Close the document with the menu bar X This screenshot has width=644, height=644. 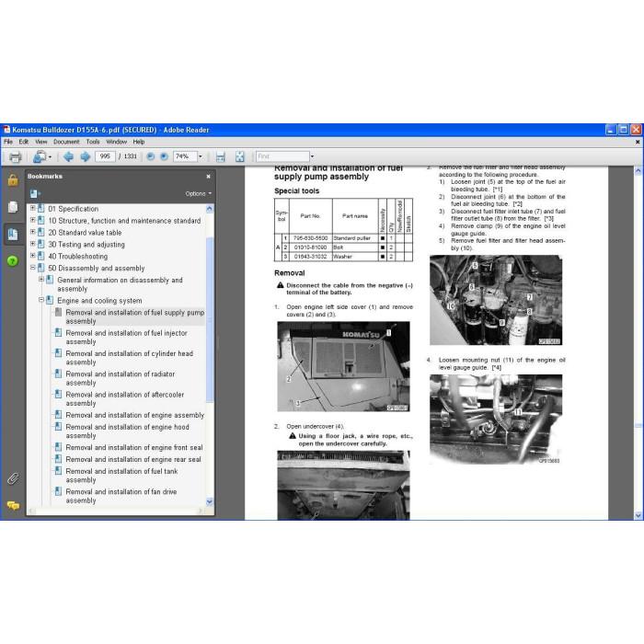click(638, 142)
